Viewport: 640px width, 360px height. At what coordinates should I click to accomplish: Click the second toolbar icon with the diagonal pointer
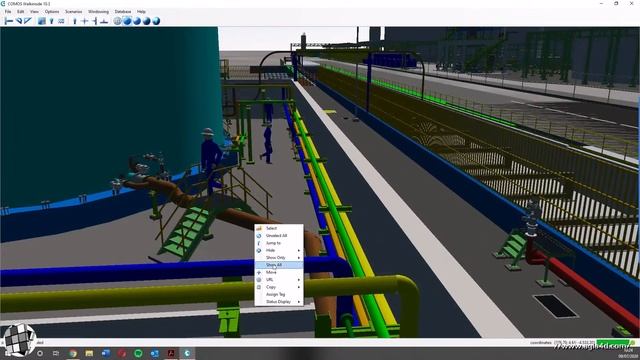19,21
